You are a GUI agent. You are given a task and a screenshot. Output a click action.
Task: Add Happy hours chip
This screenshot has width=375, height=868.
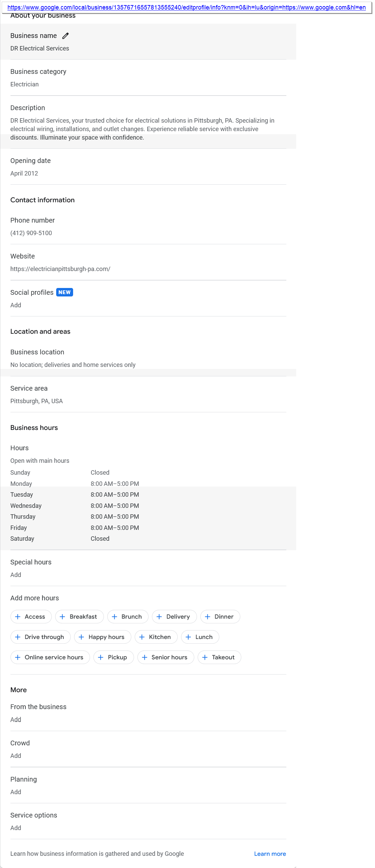(103, 637)
